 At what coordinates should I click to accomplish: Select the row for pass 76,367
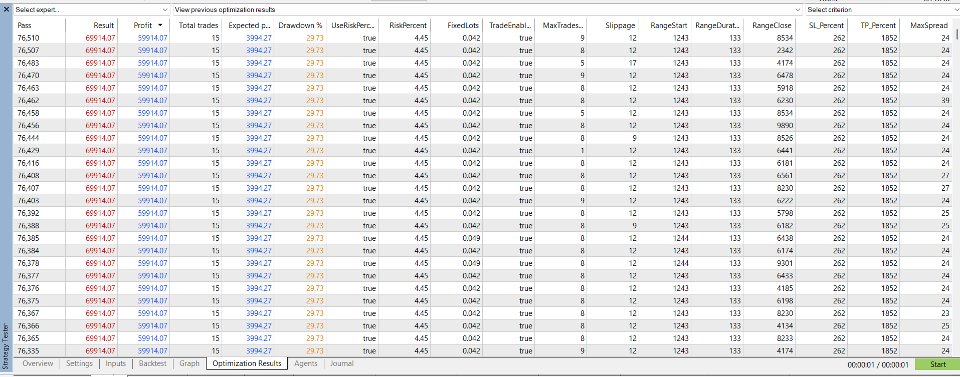click(x=482, y=313)
